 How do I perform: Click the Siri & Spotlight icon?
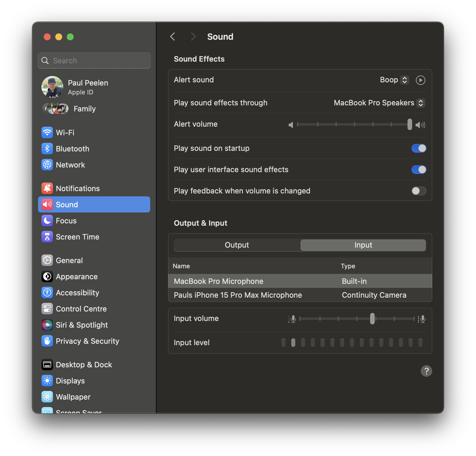tap(47, 325)
